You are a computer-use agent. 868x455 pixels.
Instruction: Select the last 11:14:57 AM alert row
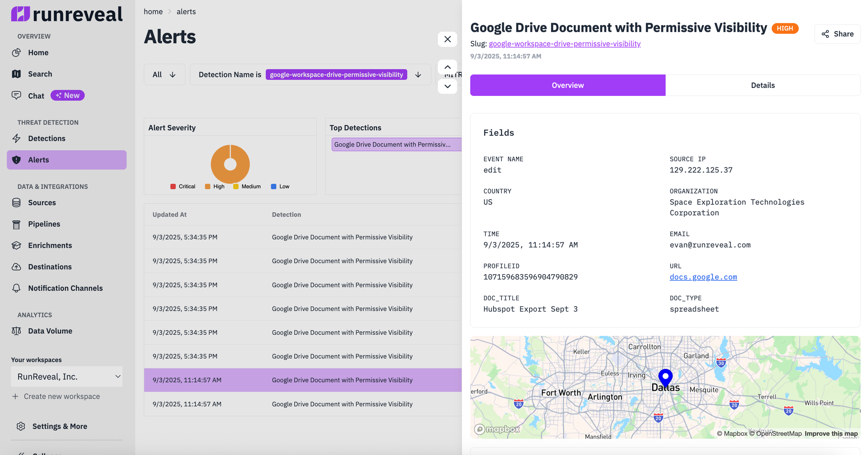303,404
